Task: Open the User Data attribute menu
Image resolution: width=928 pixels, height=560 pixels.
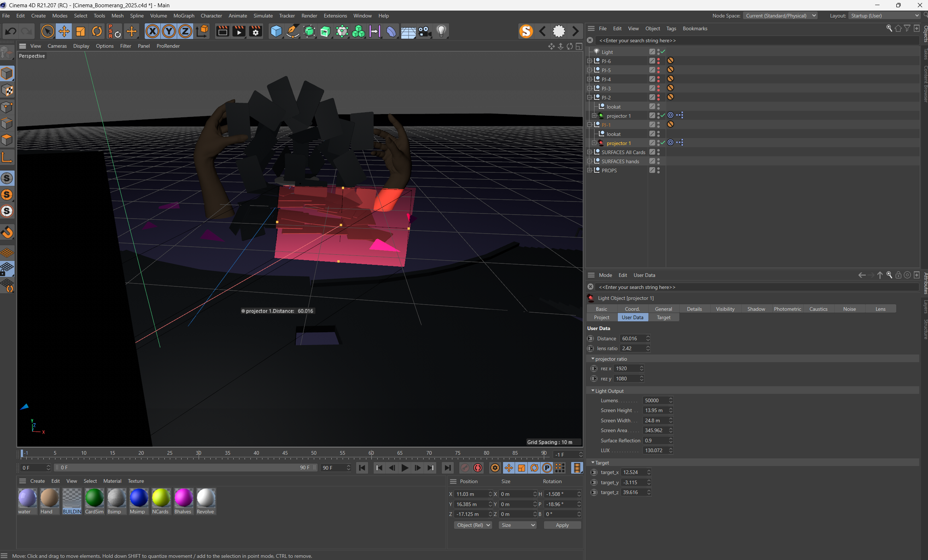Action: tap(644, 275)
